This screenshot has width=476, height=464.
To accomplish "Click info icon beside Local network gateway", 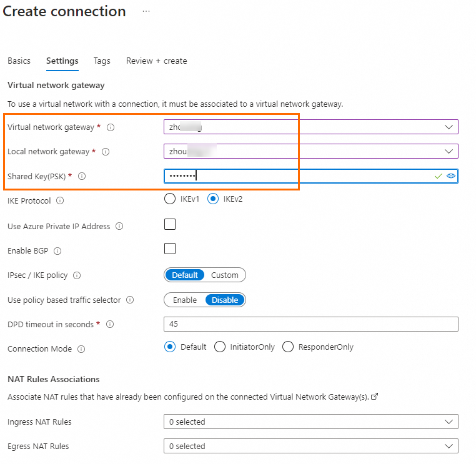I will 106,152.
